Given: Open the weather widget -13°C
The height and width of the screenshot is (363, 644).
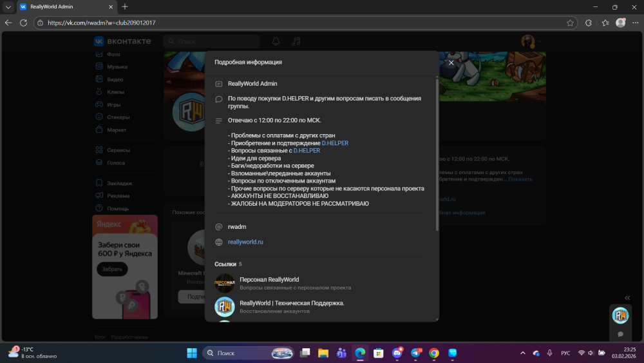Looking at the screenshot, I should coord(33,353).
